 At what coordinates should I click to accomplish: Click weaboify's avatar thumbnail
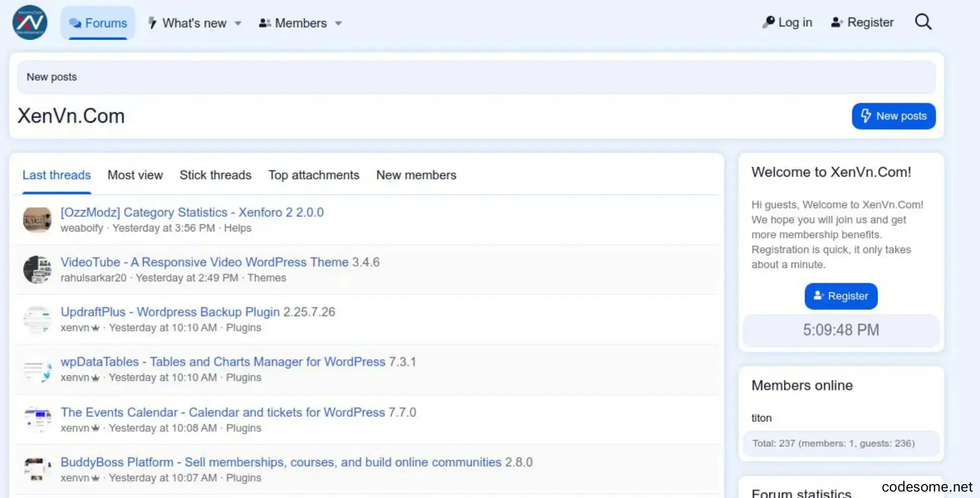tap(37, 220)
